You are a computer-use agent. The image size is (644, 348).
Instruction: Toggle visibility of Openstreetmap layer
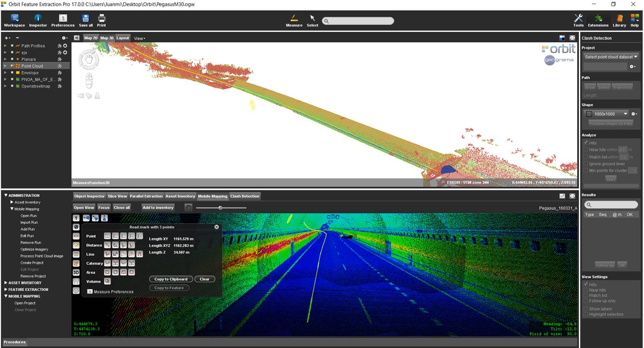12,86
